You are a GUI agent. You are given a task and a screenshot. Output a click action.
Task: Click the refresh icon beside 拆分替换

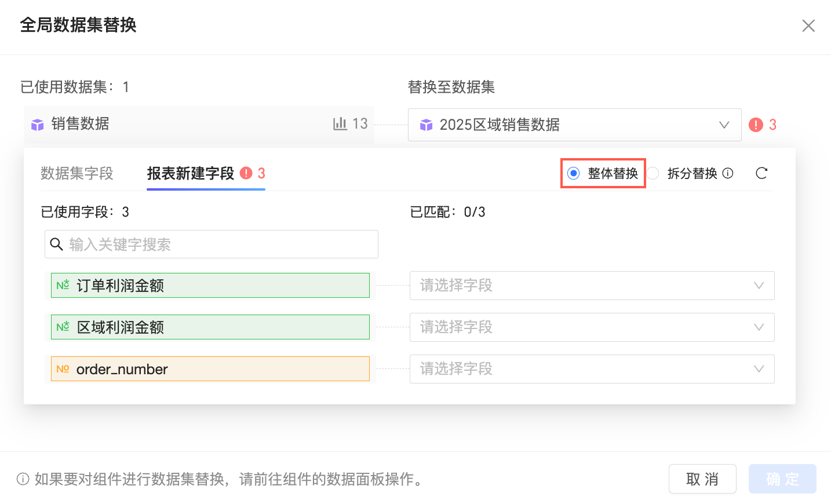tap(761, 173)
